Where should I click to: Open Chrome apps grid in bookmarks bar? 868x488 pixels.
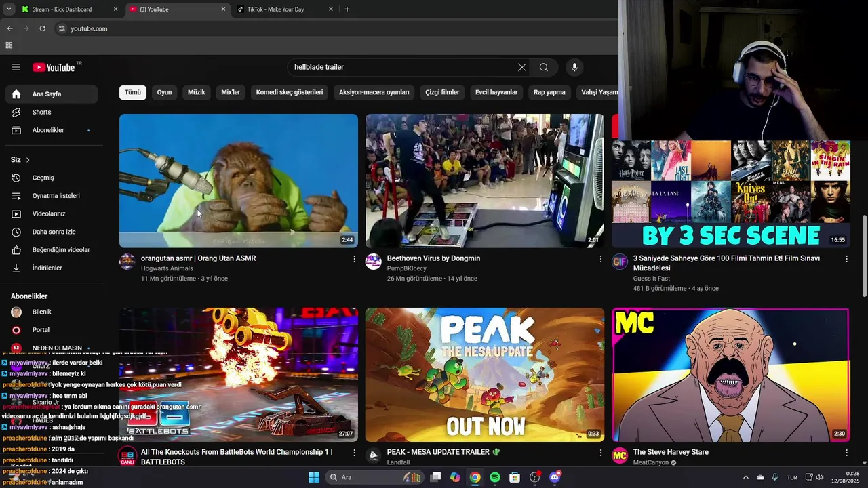tap(9, 45)
